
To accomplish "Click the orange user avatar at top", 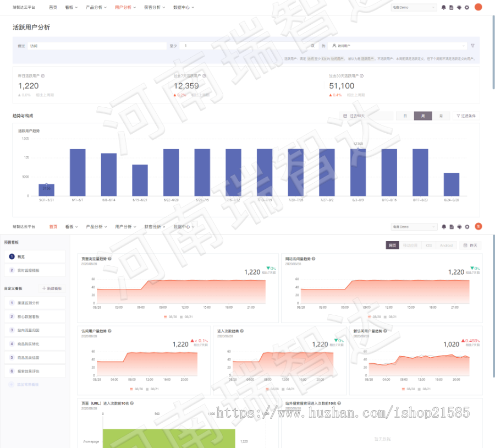I will [x=479, y=7].
